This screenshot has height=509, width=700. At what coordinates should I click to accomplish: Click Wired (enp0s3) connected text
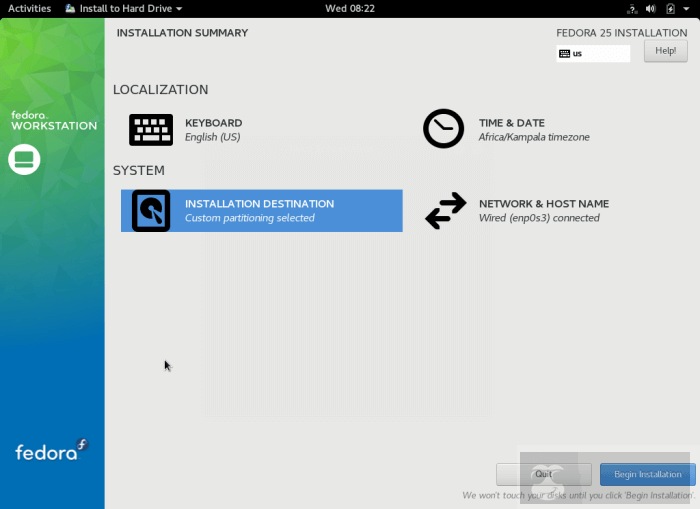click(x=539, y=218)
